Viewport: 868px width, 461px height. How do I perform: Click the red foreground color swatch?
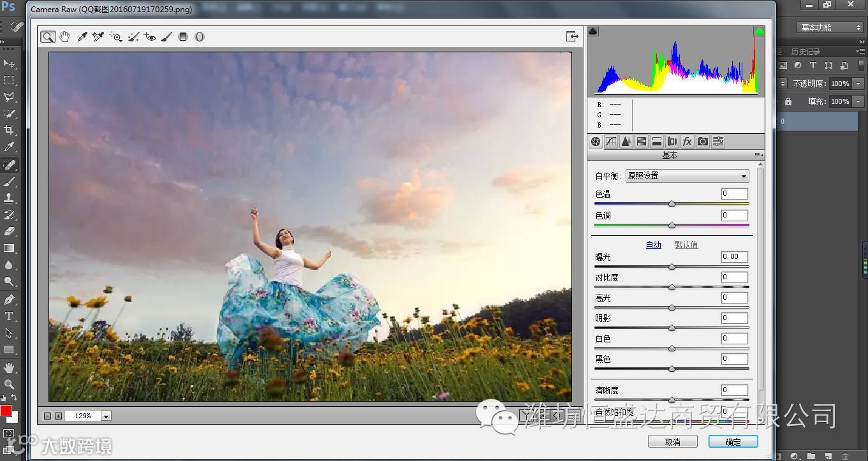(x=6, y=411)
